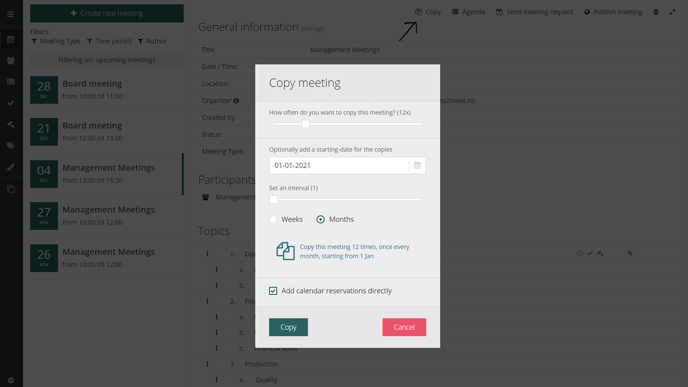
Task: Open Management Meetings on 04 Dec
Action: [107, 174]
